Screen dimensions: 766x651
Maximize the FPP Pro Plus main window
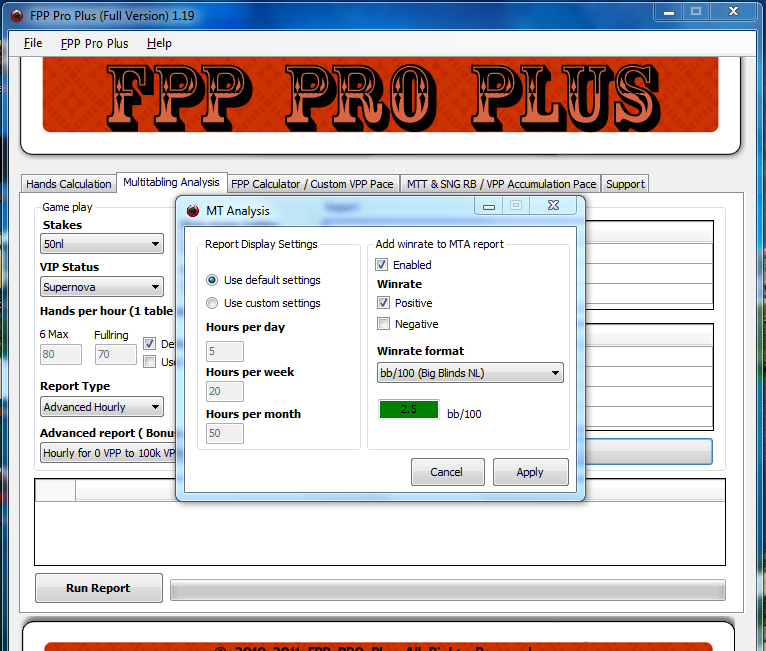pos(696,12)
